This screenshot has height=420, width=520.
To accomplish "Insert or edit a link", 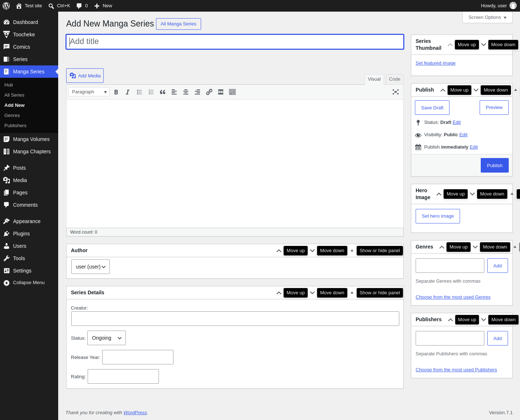I will click(209, 92).
